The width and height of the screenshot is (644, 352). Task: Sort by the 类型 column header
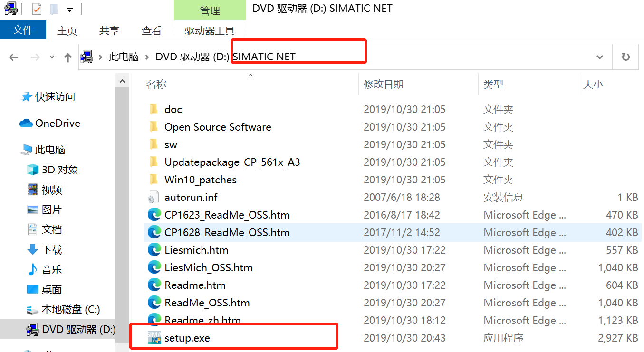point(493,85)
